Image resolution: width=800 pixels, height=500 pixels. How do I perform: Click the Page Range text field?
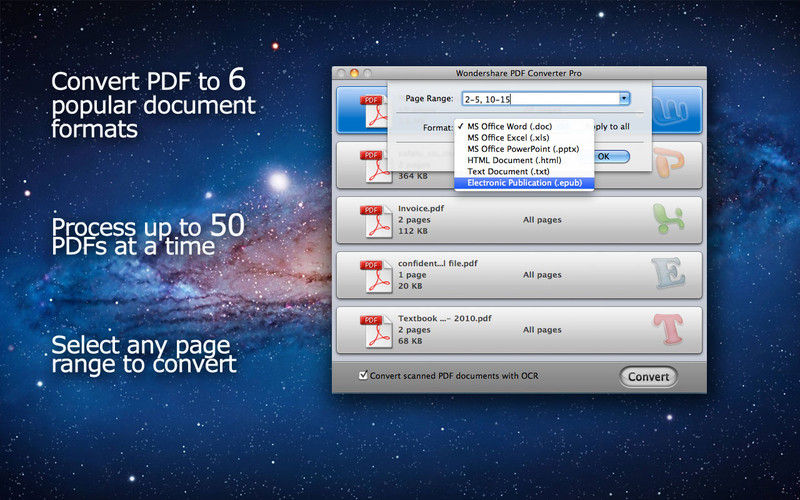541,99
